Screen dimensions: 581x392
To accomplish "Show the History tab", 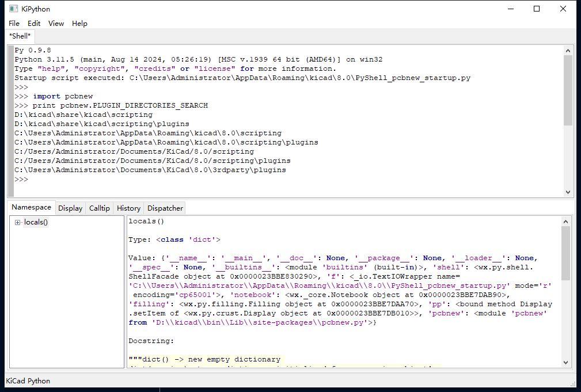I will tap(128, 208).
